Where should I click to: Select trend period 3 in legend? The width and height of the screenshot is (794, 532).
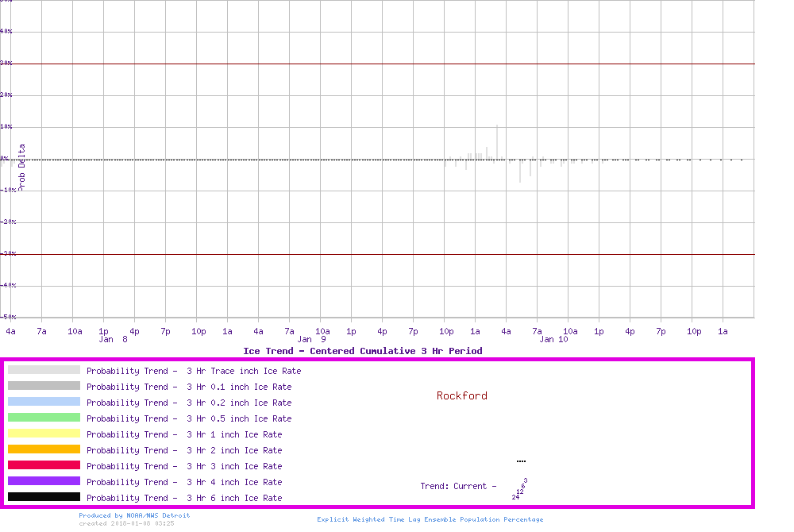(x=526, y=480)
